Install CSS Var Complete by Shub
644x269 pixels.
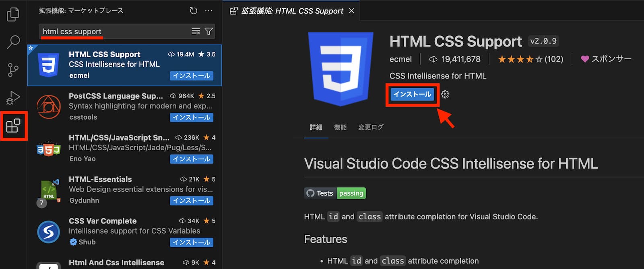[192, 242]
